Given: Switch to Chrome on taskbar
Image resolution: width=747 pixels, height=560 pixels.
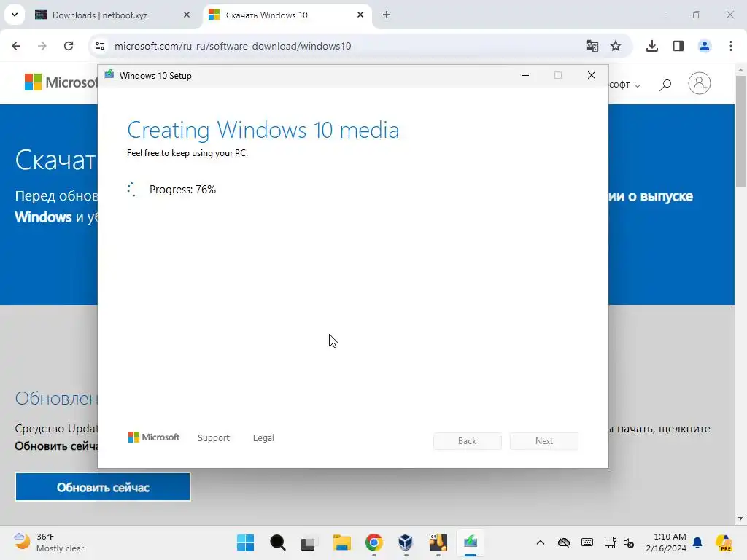Looking at the screenshot, I should click(x=374, y=542).
